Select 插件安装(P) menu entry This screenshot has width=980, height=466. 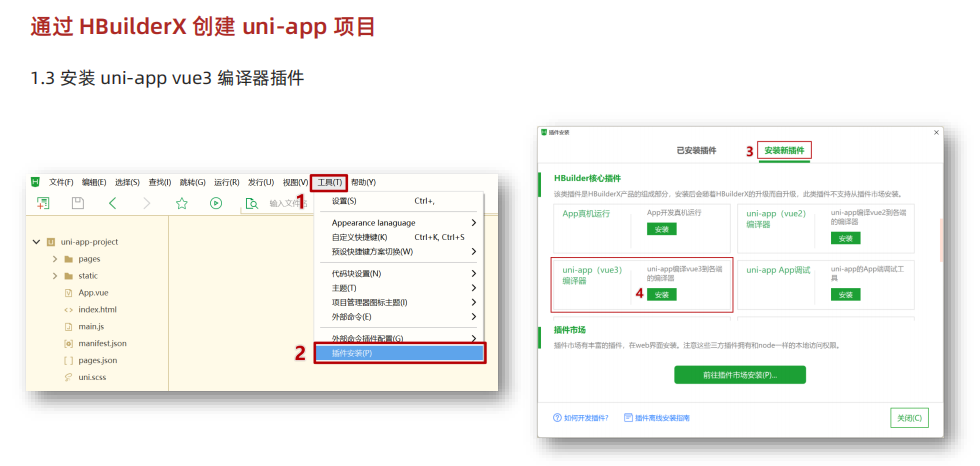(x=399, y=353)
